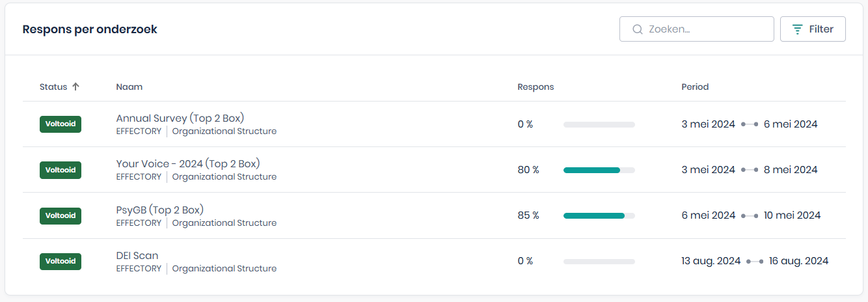The image size is (868, 302).
Task: Open the Filter button
Action: (x=813, y=29)
